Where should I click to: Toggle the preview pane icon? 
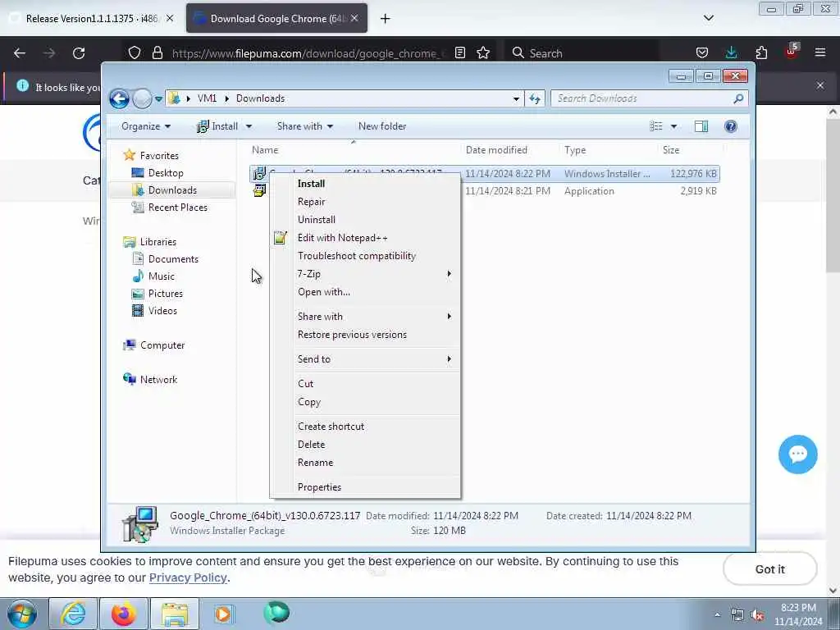701,126
